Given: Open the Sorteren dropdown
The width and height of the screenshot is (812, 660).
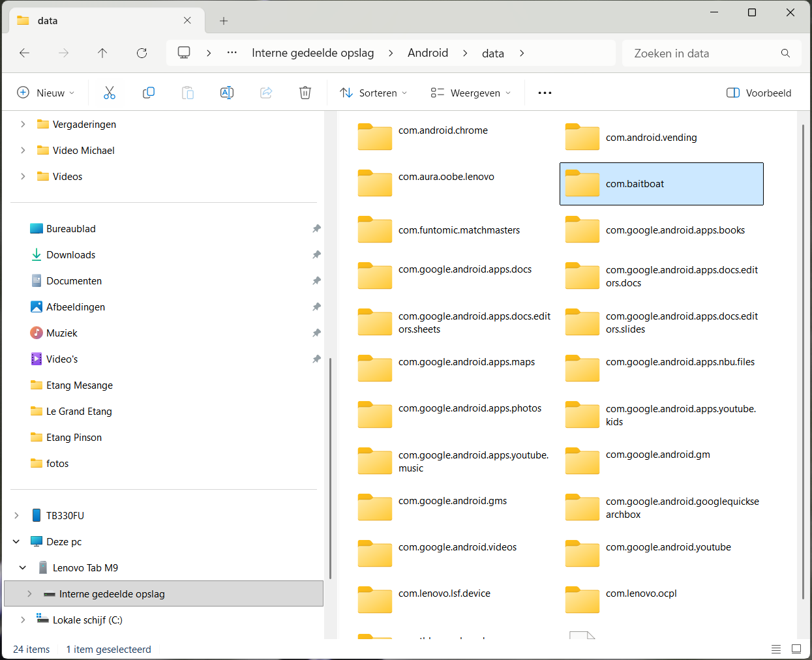Looking at the screenshot, I should click(374, 93).
